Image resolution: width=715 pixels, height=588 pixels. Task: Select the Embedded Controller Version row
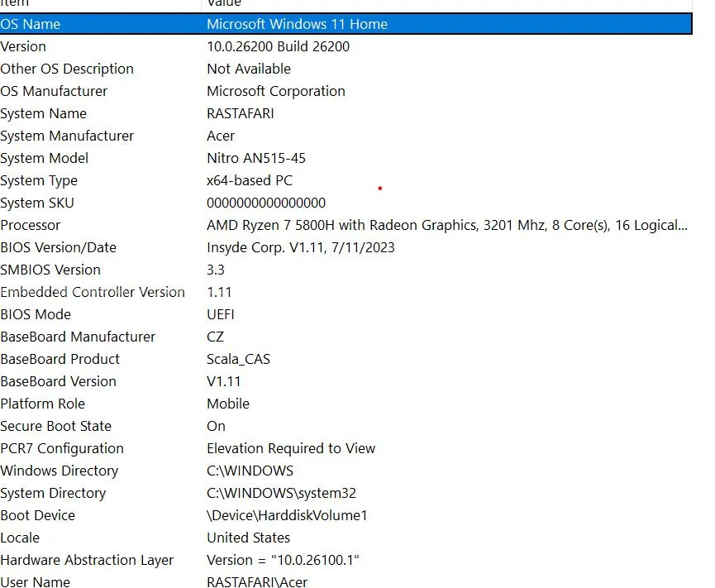pos(93,292)
